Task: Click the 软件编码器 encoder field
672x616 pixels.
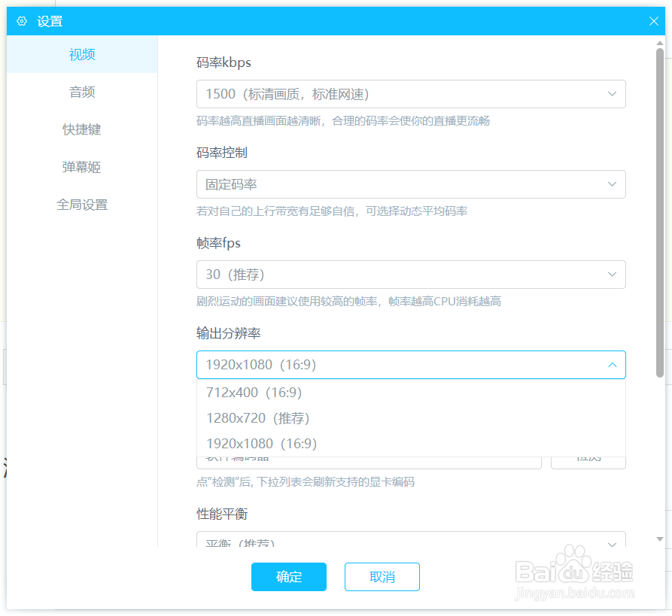Action: tap(369, 462)
